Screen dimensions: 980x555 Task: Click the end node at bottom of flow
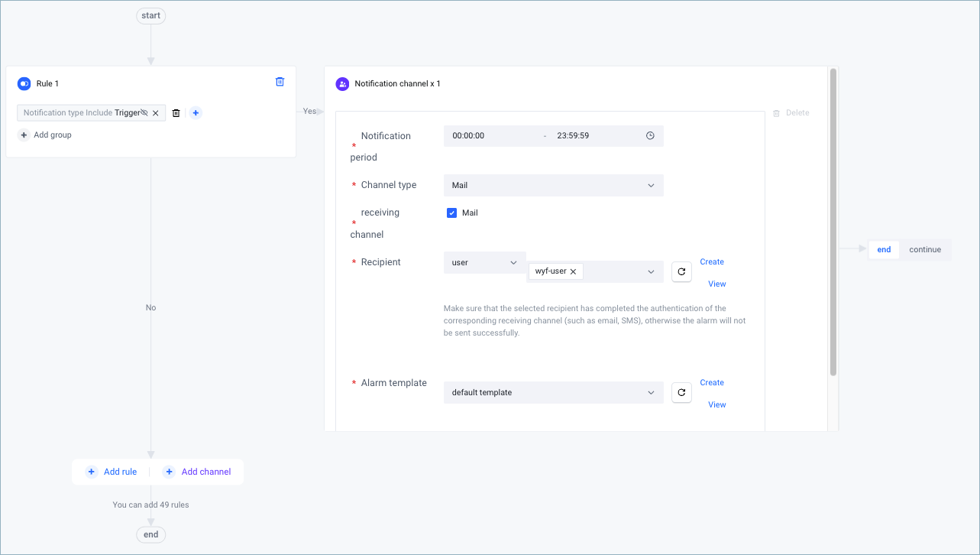(x=150, y=534)
